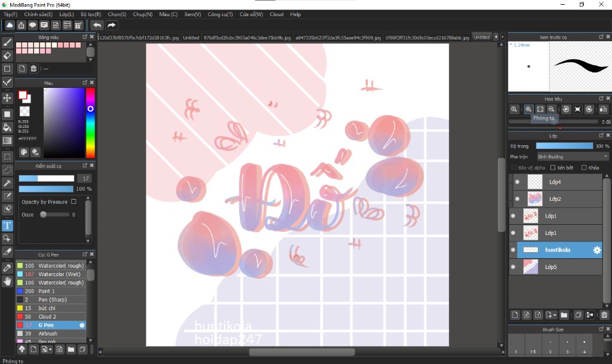
Task: Switch to the active Untitled tab at right
Action: 482,38
